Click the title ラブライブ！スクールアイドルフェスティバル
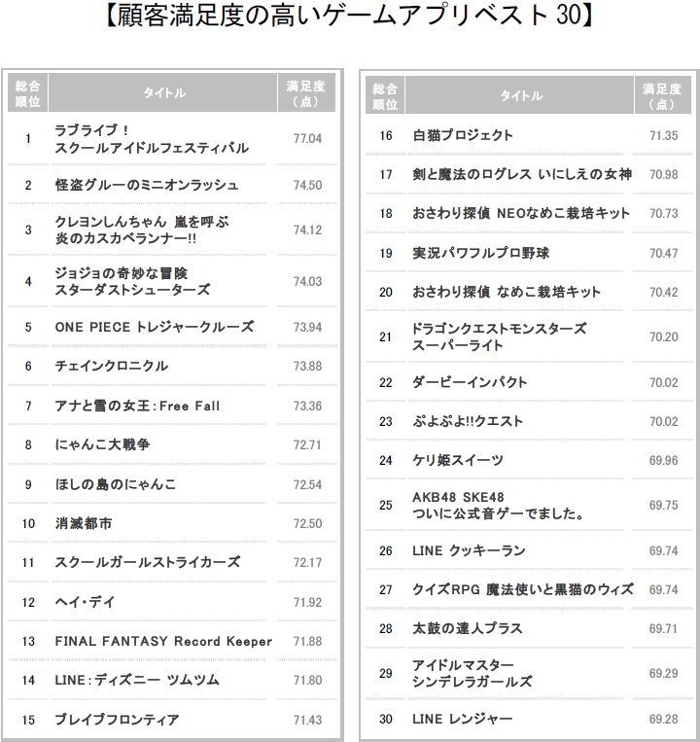This screenshot has height=742, width=700. tap(152, 139)
